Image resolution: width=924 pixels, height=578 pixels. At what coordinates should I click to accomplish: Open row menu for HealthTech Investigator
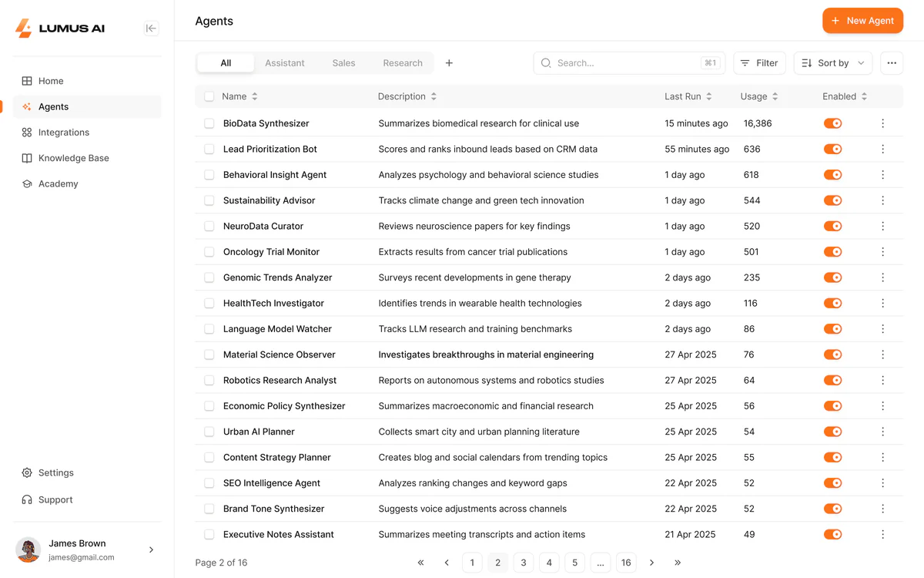(x=882, y=303)
